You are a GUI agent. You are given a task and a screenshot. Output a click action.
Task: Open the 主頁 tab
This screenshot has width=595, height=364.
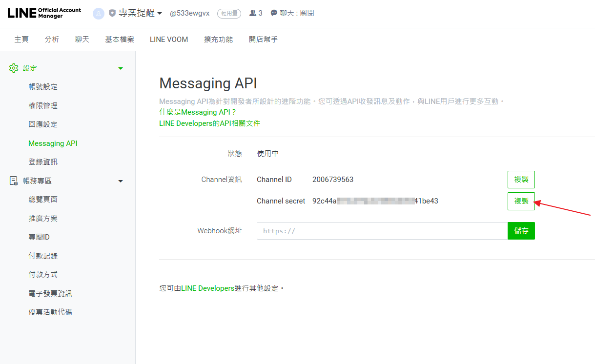pos(21,40)
